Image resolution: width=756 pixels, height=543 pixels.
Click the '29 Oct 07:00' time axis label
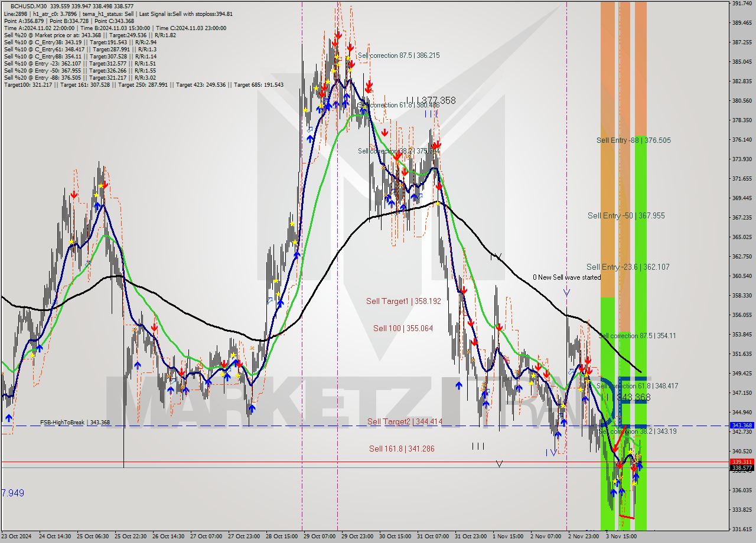pos(320,537)
